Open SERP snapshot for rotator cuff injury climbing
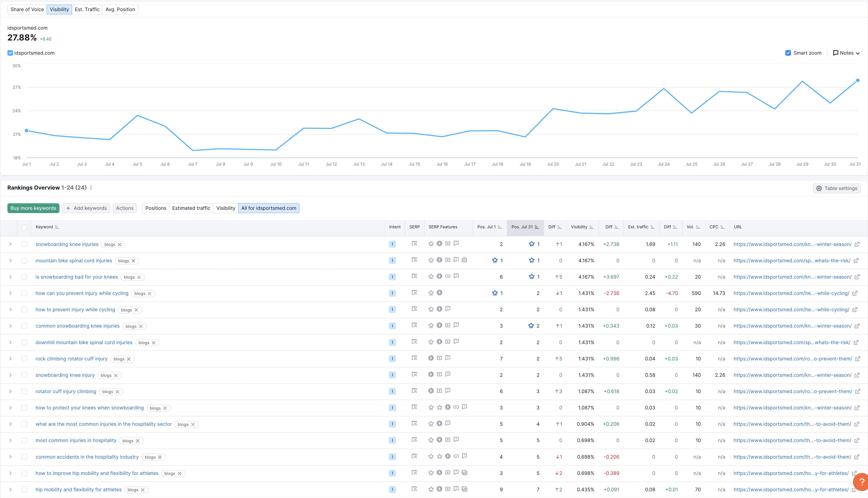The image size is (868, 498). (x=414, y=391)
